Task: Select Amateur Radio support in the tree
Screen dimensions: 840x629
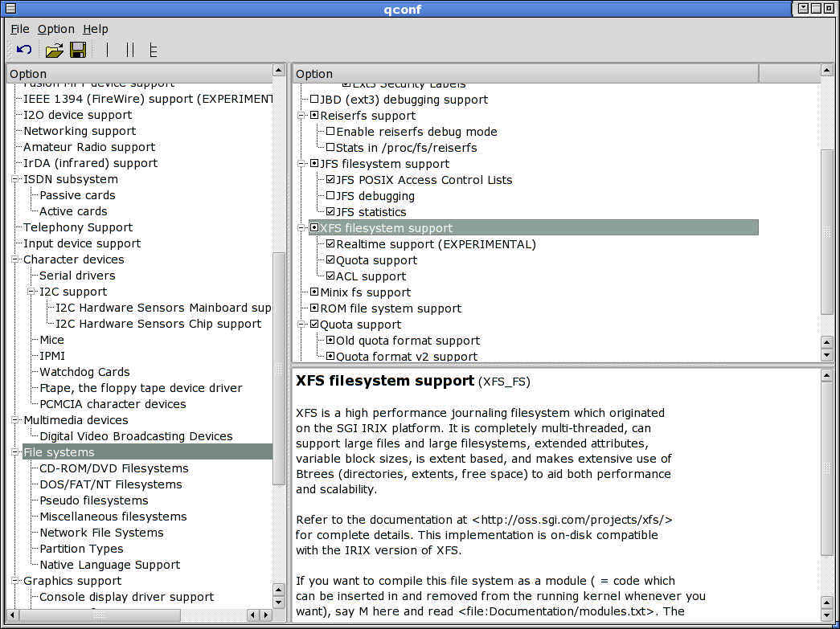Action: 89,147
